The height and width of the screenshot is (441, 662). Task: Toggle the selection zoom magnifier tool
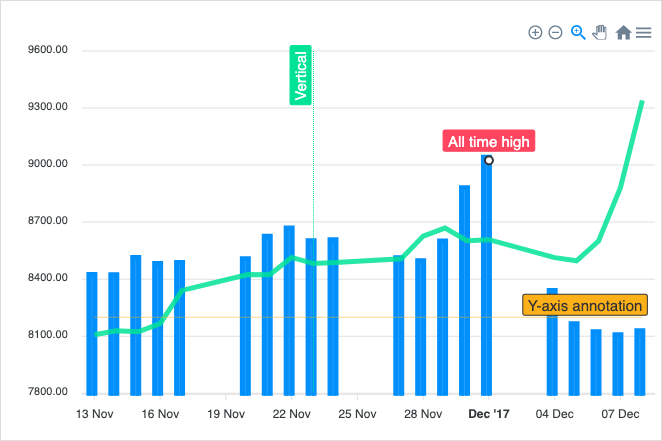(x=578, y=32)
